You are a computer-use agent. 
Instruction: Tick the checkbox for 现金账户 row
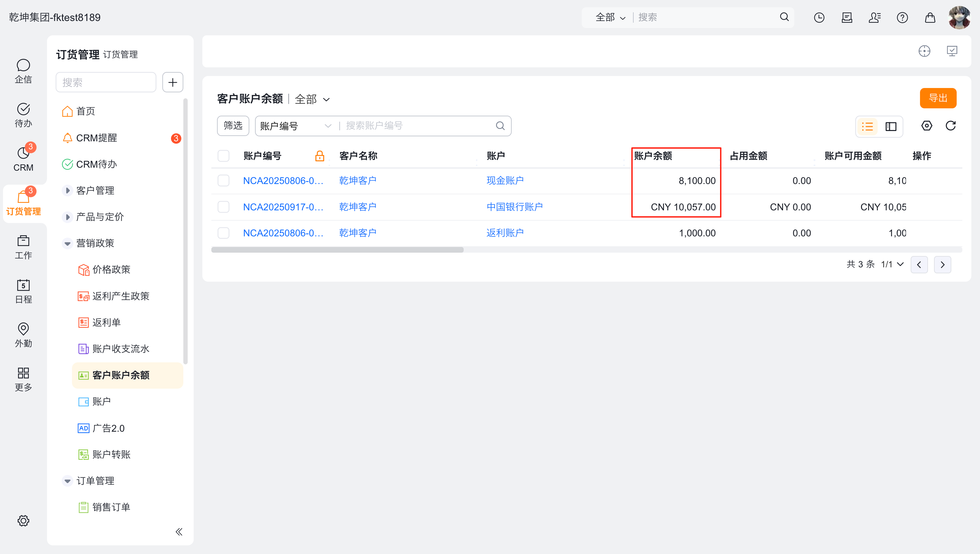pos(223,180)
